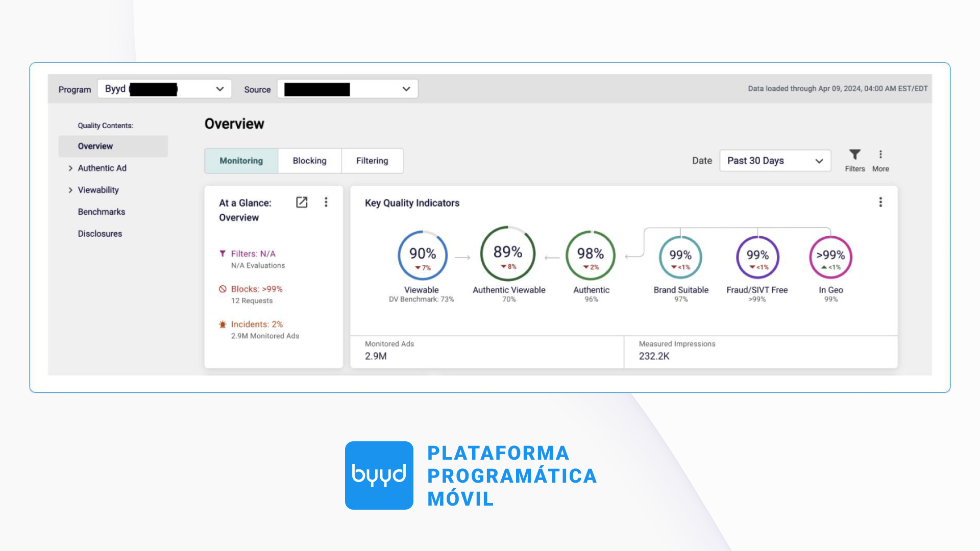Open the Past 30 Days date dropdown
This screenshot has width=980, height=551.
775,161
